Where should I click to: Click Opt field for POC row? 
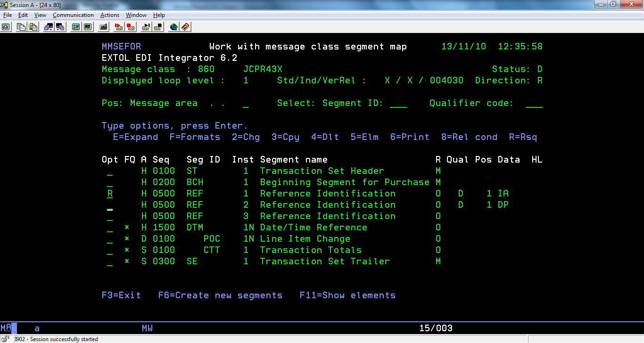110,239
